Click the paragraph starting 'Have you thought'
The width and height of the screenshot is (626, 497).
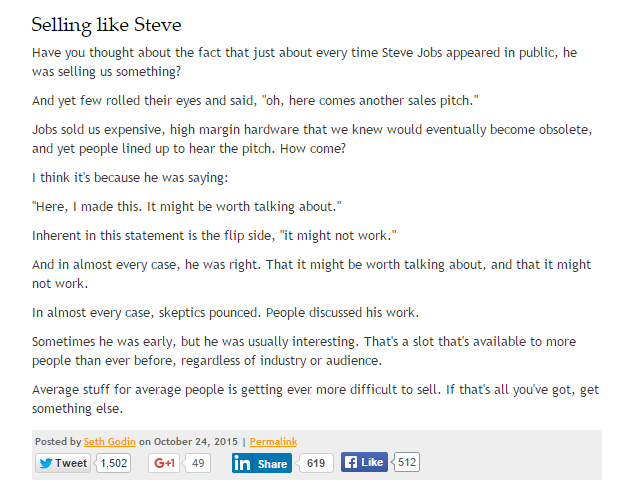click(x=305, y=62)
